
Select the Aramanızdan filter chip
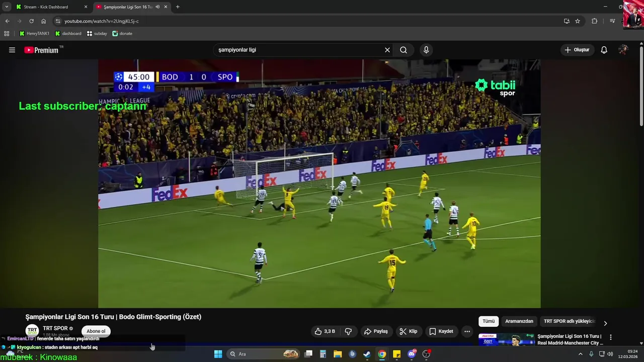tap(519, 321)
